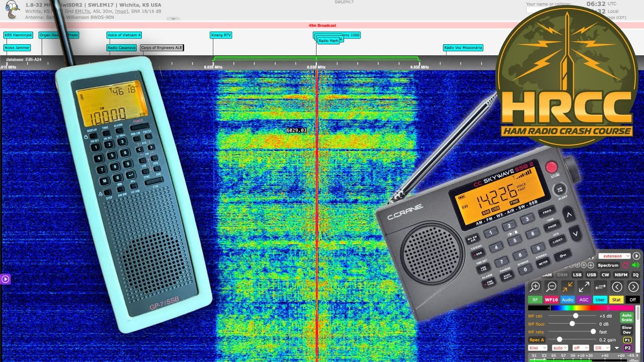Open the extension dropdown
The height and width of the screenshot is (362, 644).
pos(614,256)
